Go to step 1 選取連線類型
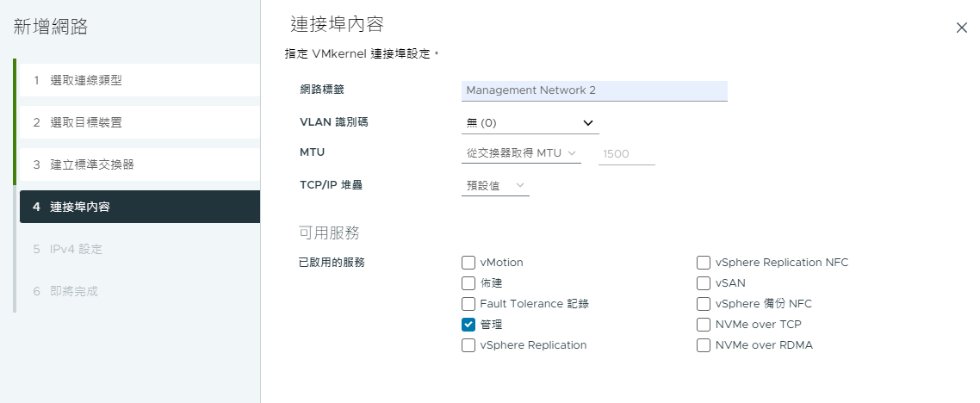This screenshot has height=403, width=980. (x=140, y=80)
